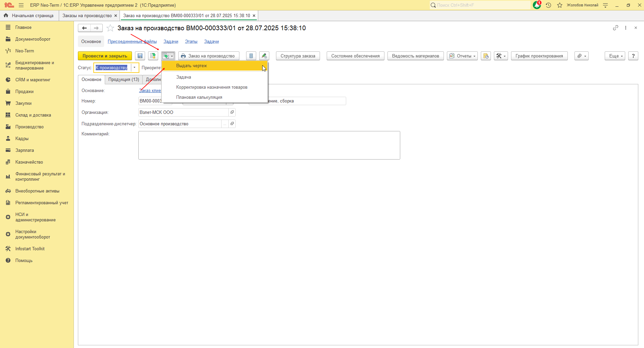Open notifications bell icon
The width and height of the screenshot is (644, 348).
537,5
